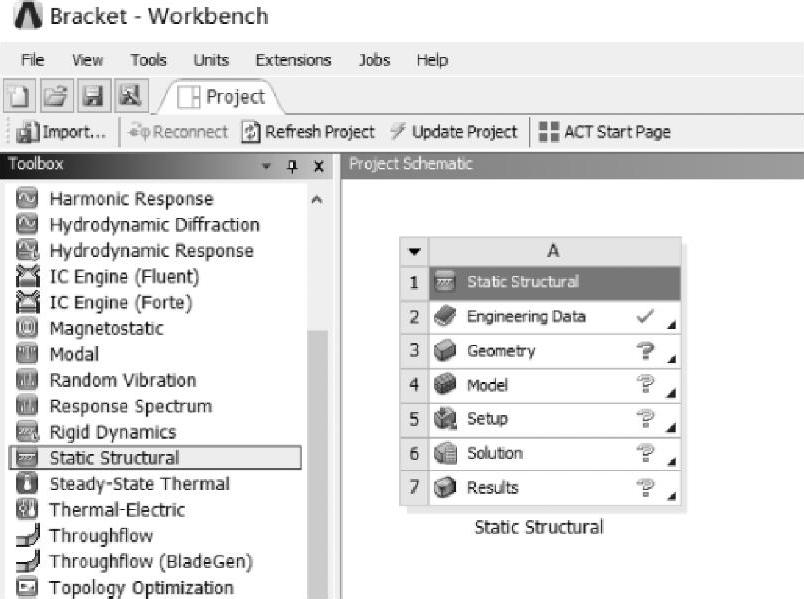Select the Response Spectrum icon
The width and height of the screenshot is (804, 599).
[x=27, y=406]
